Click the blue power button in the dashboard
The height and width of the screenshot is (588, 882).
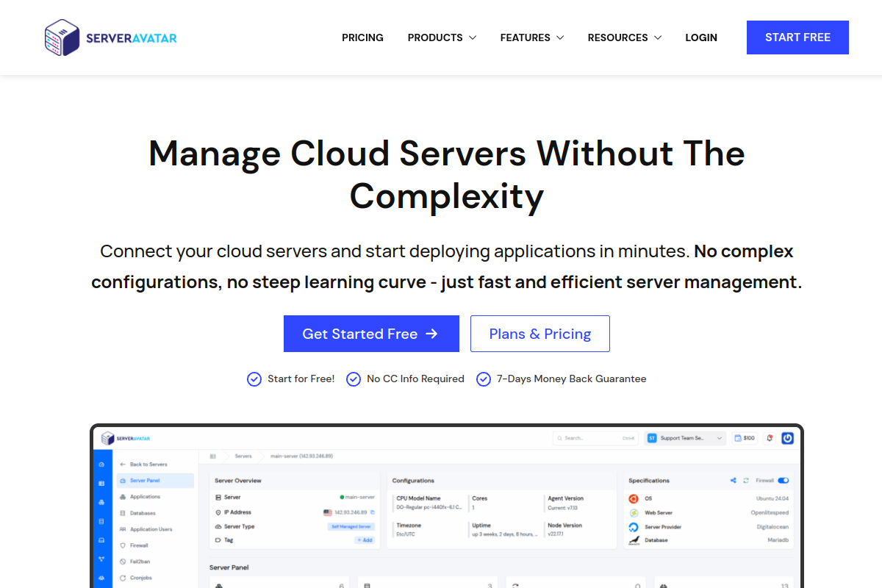click(x=787, y=438)
